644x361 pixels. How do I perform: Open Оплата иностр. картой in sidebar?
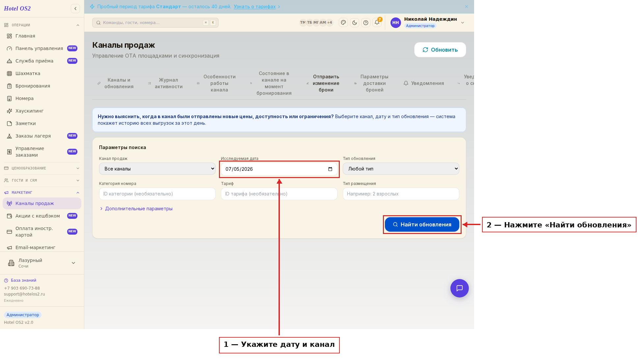pyautogui.click(x=42, y=232)
